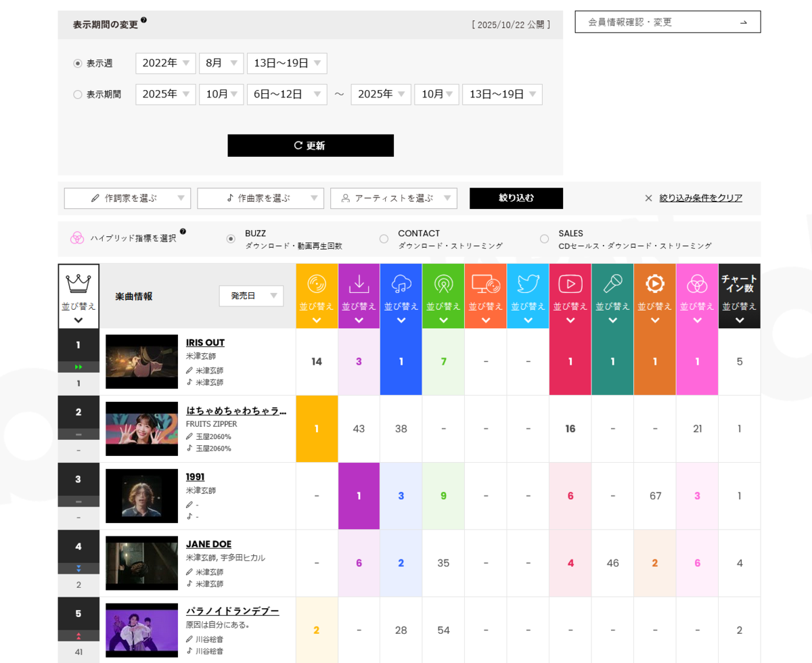This screenshot has height=663, width=812.
Task: Click the IRIS OUT thumbnail image
Action: tap(141, 362)
